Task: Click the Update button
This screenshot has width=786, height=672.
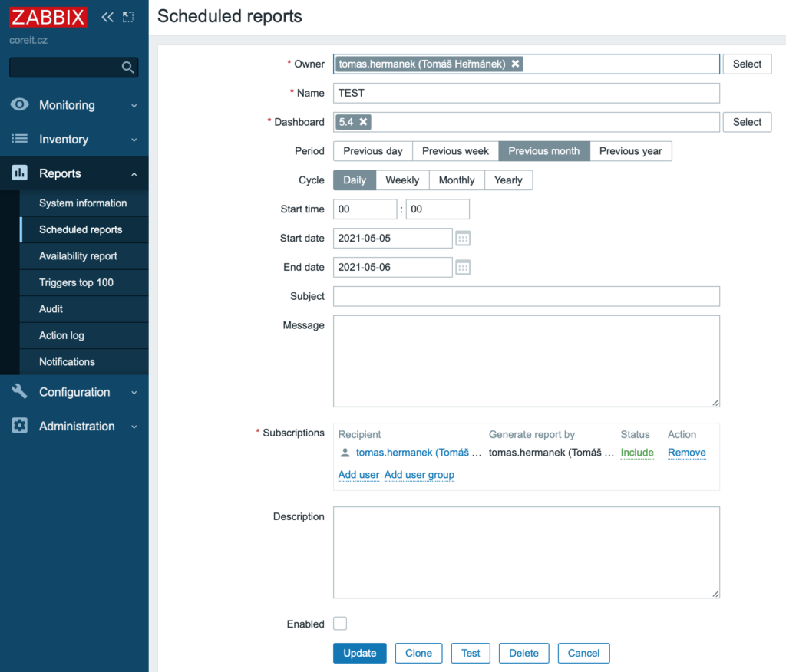Action: pyautogui.click(x=359, y=653)
